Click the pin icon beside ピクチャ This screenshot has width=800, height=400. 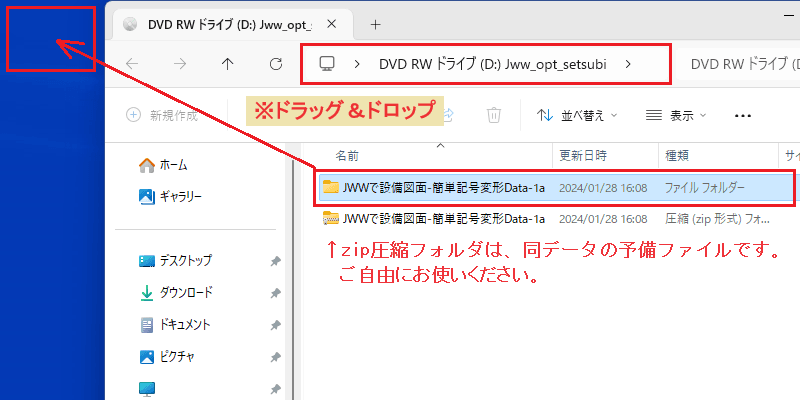pyautogui.click(x=275, y=357)
